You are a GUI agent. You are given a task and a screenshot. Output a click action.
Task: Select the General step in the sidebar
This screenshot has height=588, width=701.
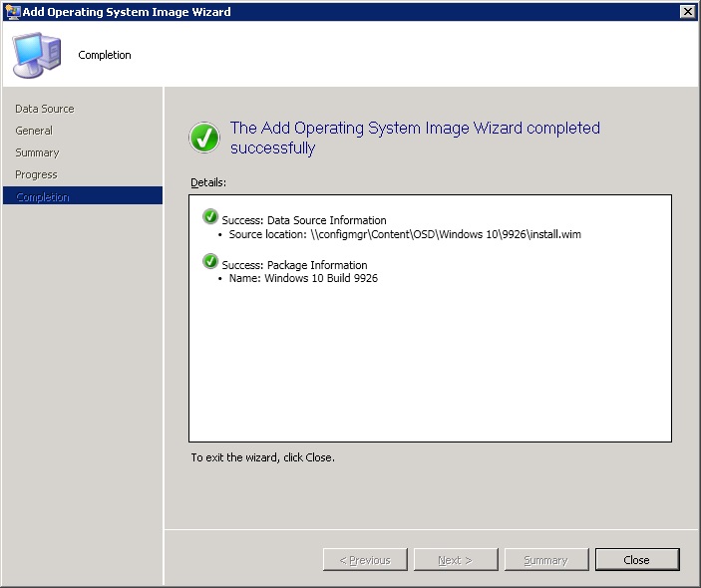[34, 131]
